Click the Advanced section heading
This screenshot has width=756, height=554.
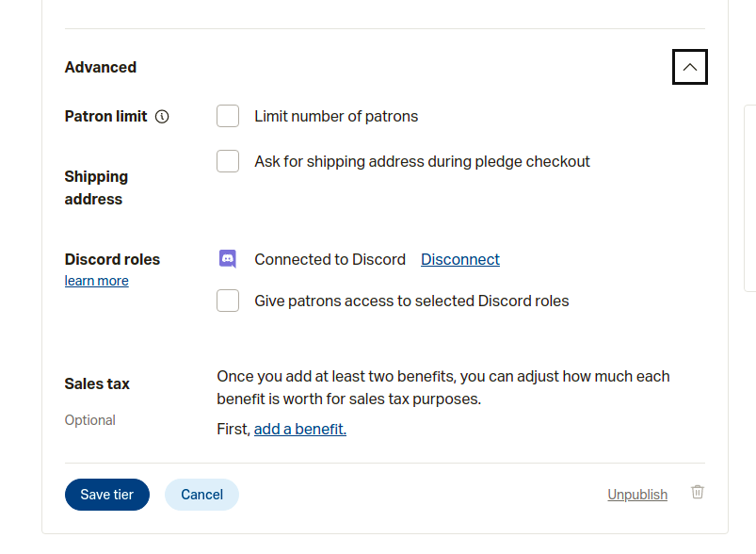(x=101, y=68)
